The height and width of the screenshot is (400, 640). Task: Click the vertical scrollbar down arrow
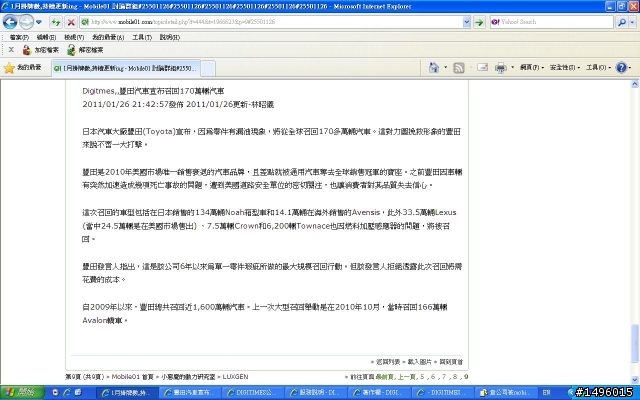(x=635, y=380)
